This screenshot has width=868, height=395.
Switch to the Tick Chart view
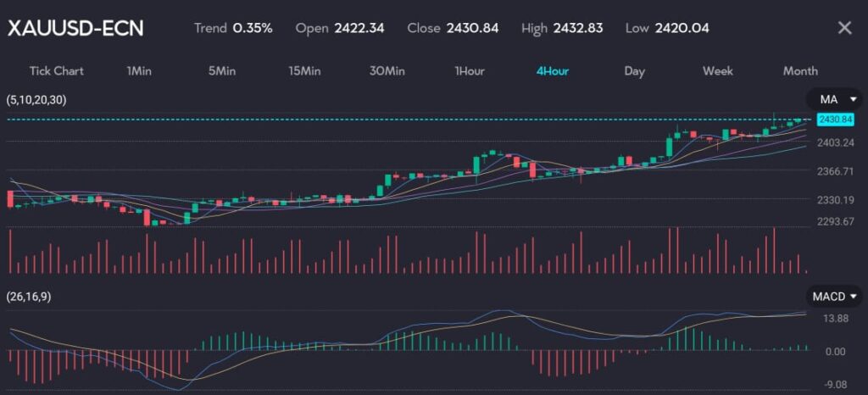pyautogui.click(x=56, y=71)
